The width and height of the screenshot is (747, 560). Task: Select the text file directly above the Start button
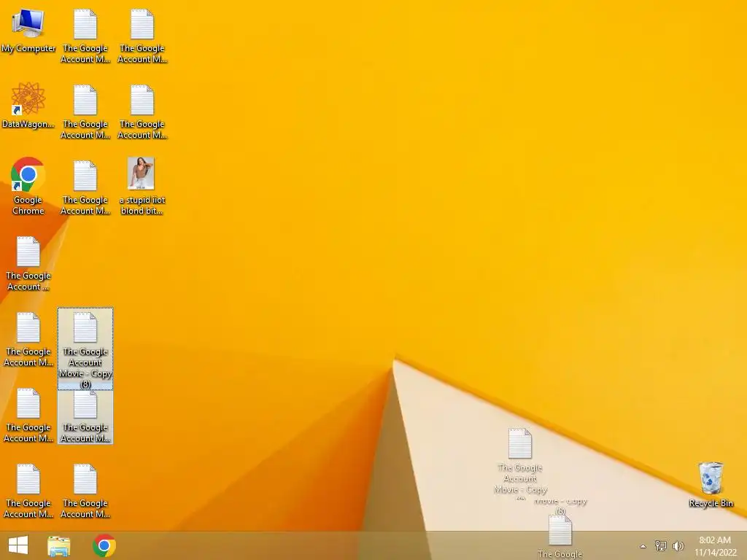[28, 491]
